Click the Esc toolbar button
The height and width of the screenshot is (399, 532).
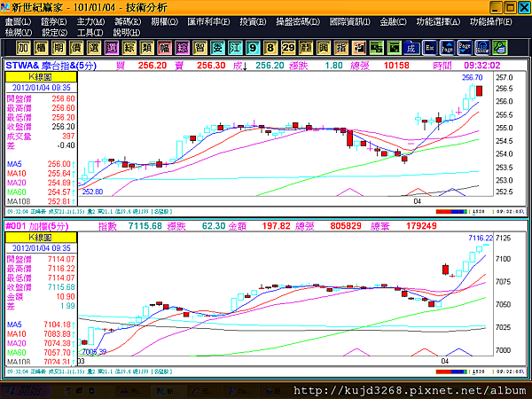429,48
